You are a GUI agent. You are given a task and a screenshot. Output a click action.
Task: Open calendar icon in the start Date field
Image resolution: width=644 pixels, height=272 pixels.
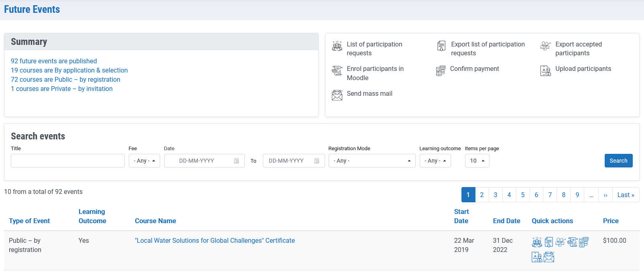tap(236, 161)
